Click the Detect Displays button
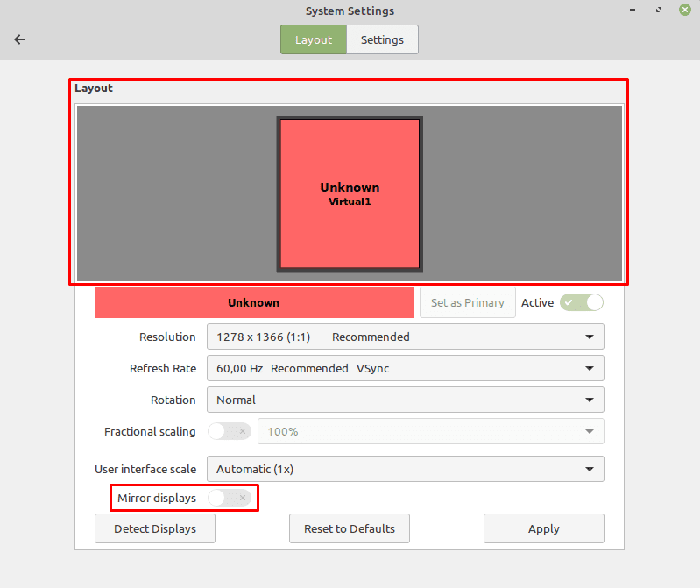Viewport: 700px width, 588px height. pos(155,528)
